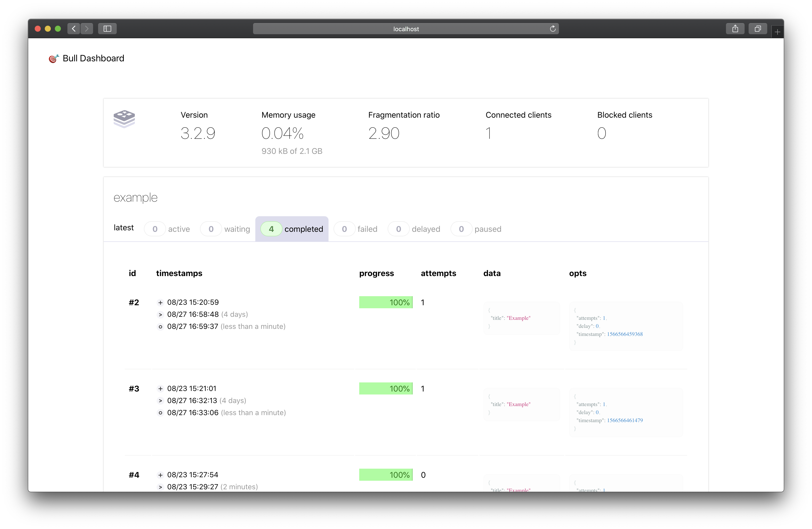Click browser forward arrow button
Image resolution: width=812 pixels, height=529 pixels.
tap(87, 29)
